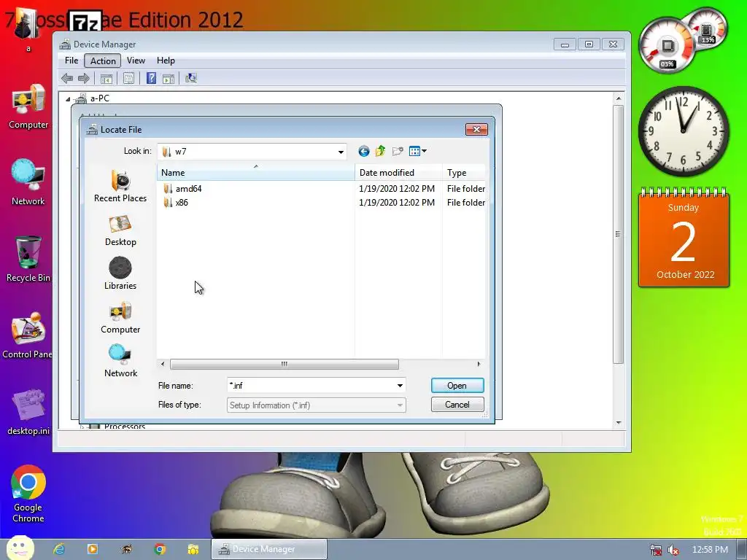The width and height of the screenshot is (747, 560).
Task: Click the file list horizontal scrollbar thumb
Action: pyautogui.click(x=285, y=365)
